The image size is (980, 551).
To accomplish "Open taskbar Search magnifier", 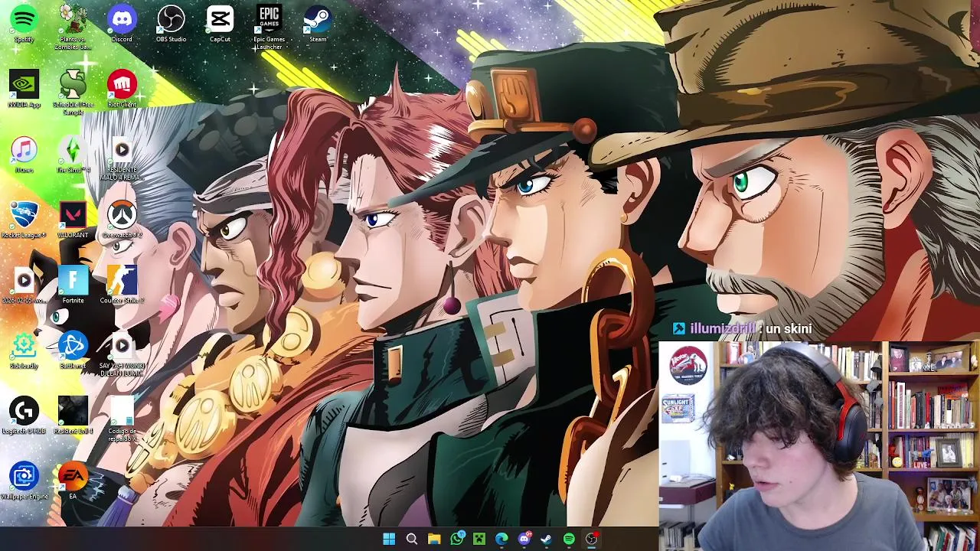I will click(x=411, y=540).
